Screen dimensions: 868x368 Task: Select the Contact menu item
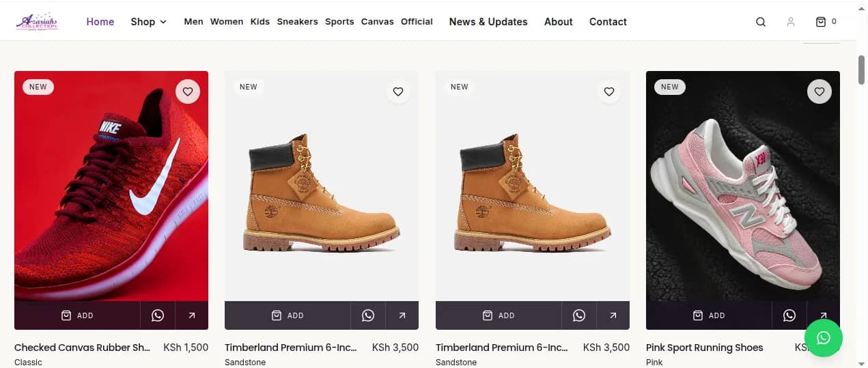click(x=608, y=22)
